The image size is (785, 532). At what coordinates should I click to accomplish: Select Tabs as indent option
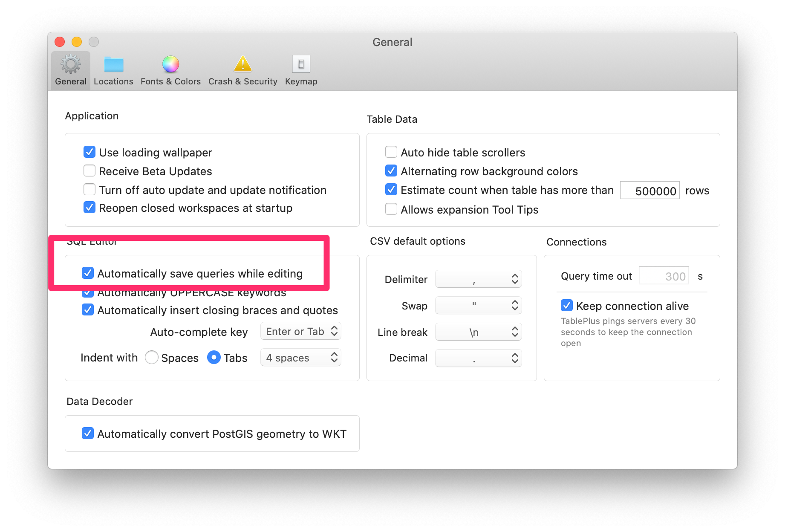(x=214, y=358)
